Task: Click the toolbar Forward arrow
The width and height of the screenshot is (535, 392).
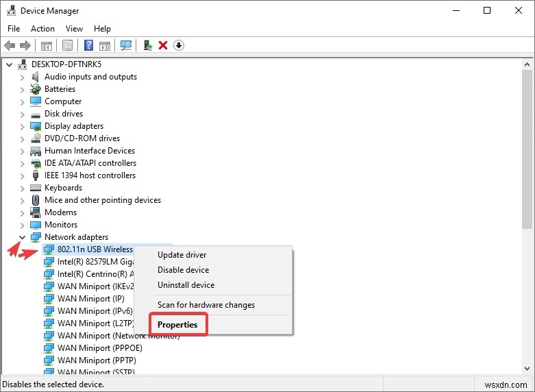Action: coord(25,45)
